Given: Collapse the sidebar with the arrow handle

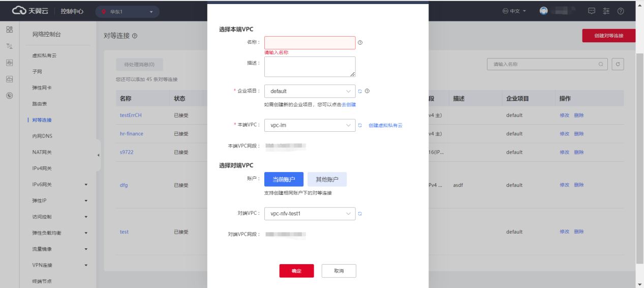Looking at the screenshot, I should (99, 155).
